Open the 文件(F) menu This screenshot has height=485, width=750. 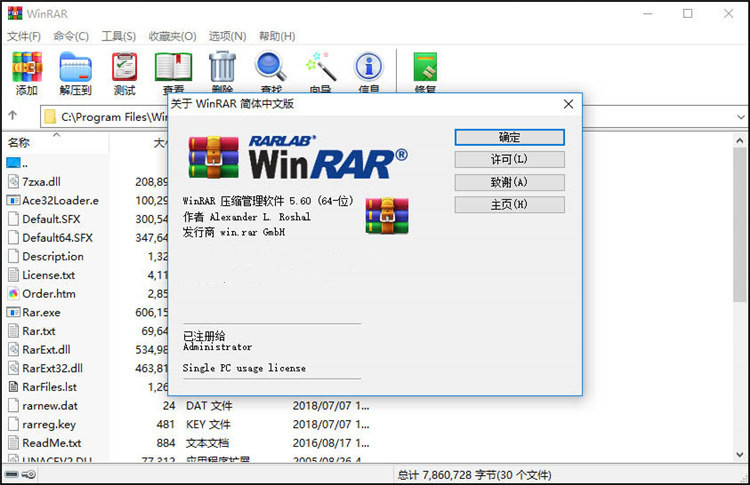pos(24,36)
